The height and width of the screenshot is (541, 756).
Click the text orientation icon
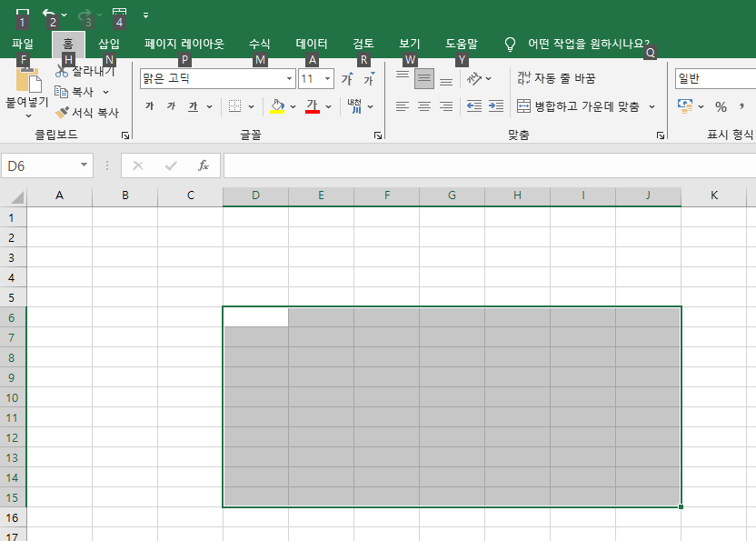coord(474,79)
